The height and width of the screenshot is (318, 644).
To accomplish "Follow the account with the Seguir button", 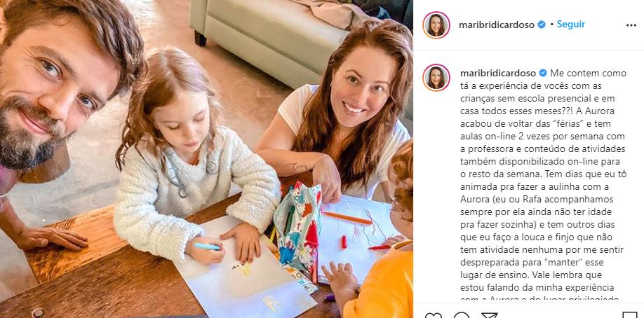I will (570, 25).
